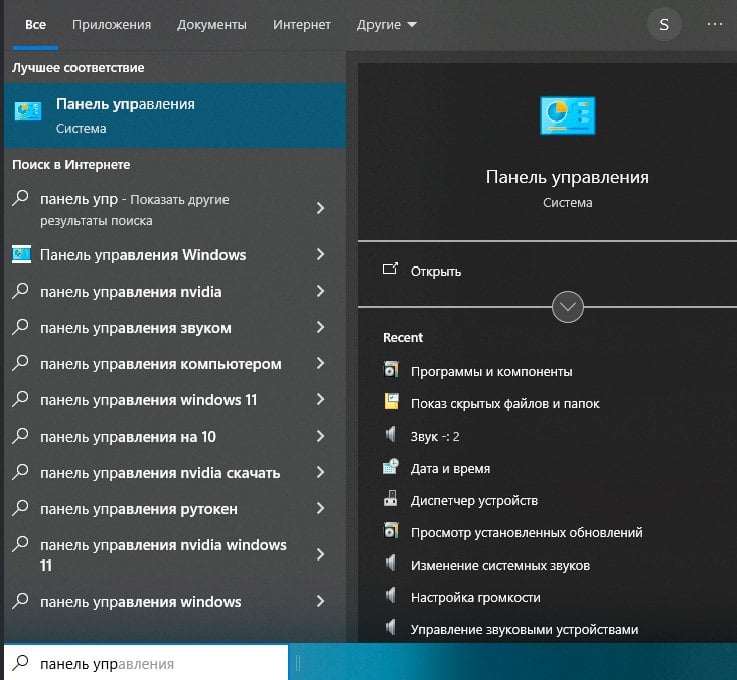Expand arrow for панель управления nvidia скачать
Screen dimensions: 737x680
coord(321,472)
